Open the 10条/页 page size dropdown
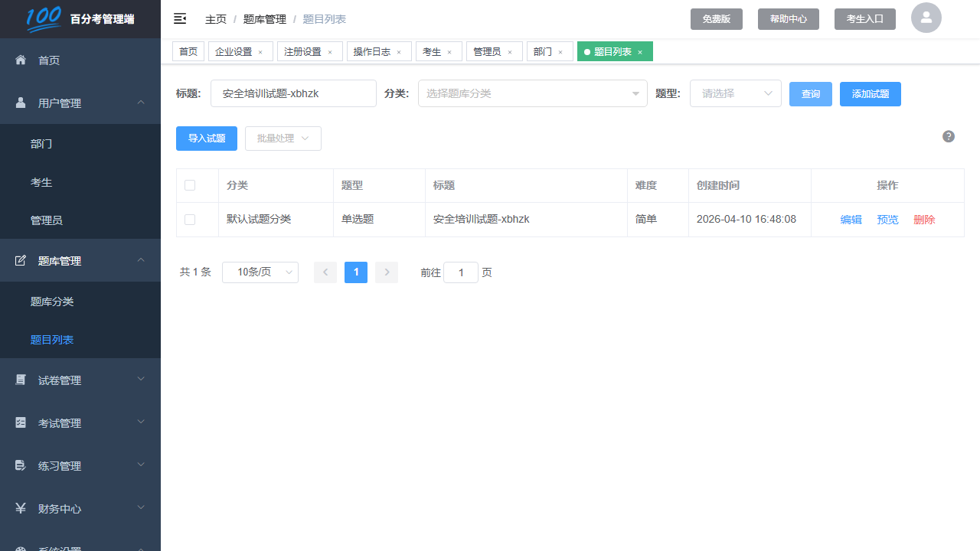980x551 pixels. (260, 272)
